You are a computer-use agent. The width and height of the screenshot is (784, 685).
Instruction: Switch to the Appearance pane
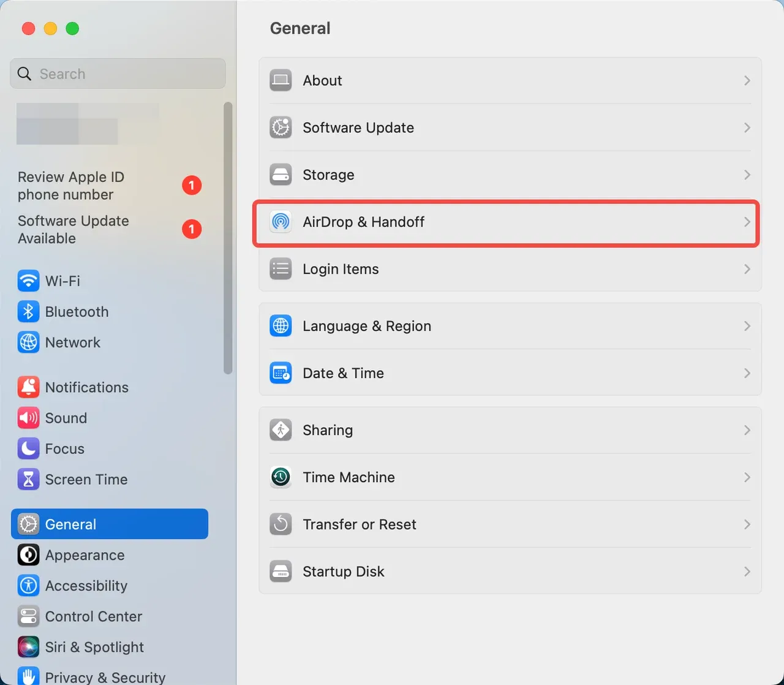coord(110,555)
